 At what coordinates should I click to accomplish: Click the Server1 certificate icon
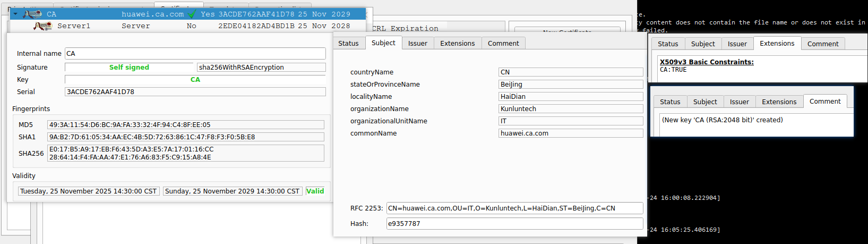point(42,26)
